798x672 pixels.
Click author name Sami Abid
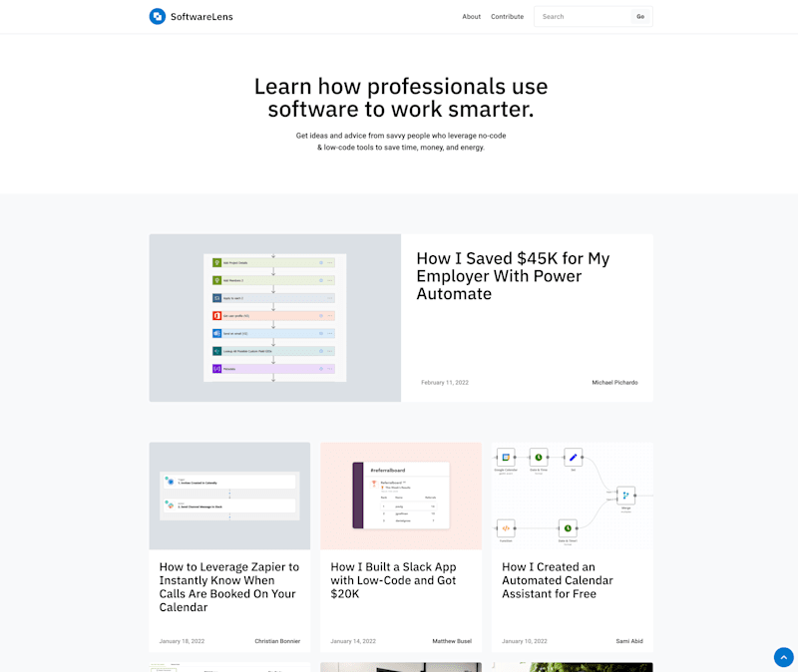629,641
